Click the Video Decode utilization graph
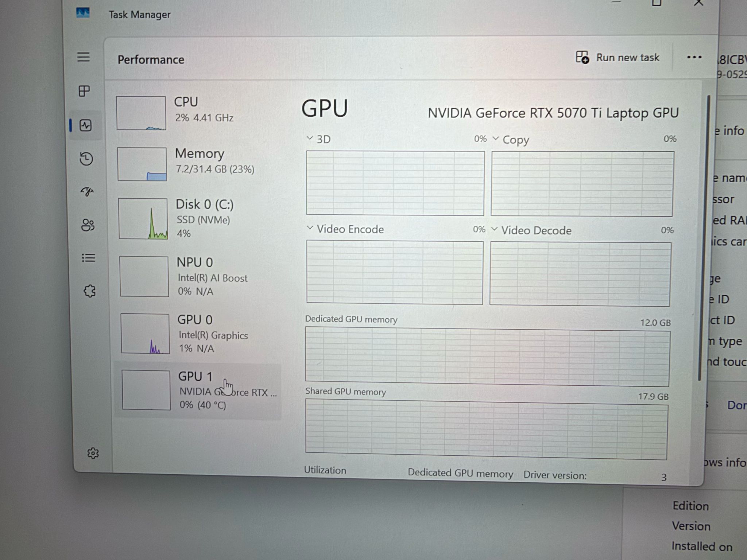 580,274
